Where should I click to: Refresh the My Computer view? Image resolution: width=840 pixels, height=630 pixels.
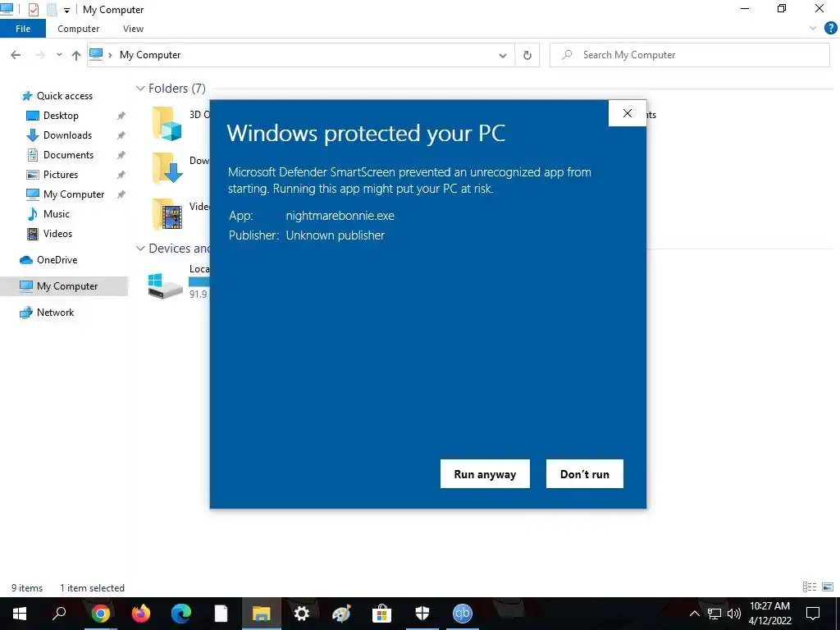coord(527,55)
